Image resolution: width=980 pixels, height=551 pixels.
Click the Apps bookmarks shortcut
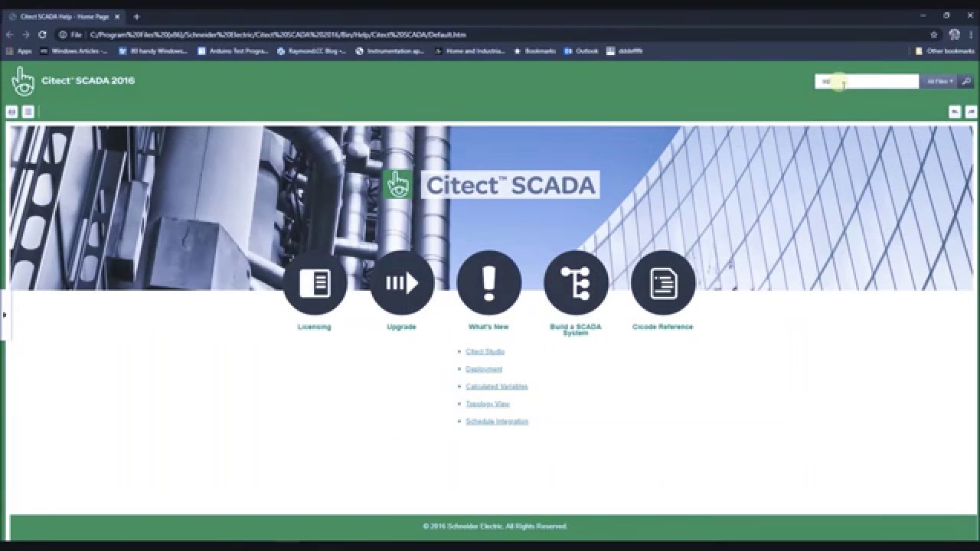18,51
